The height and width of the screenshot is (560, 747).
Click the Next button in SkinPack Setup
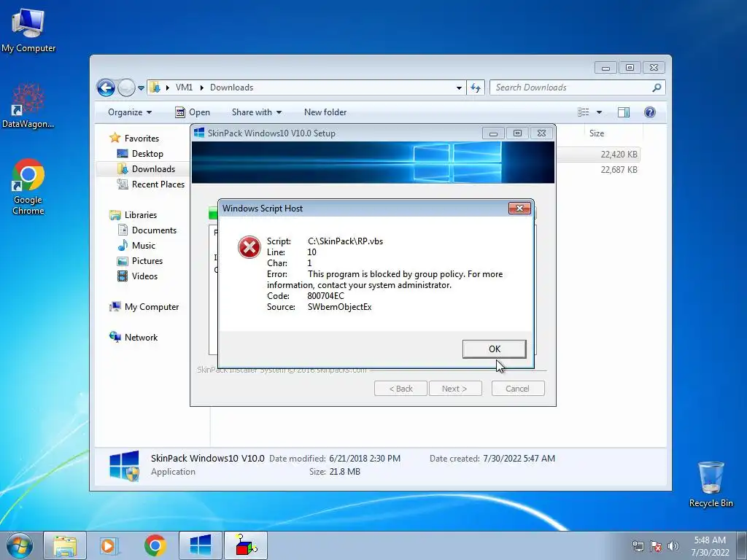click(x=454, y=389)
